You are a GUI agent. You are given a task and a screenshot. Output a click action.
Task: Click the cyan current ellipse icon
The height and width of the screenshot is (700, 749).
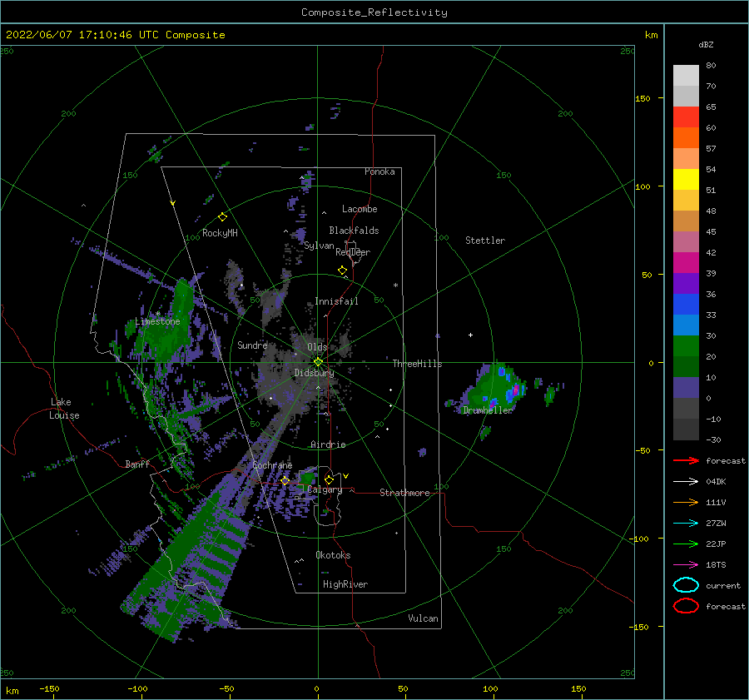(x=686, y=585)
